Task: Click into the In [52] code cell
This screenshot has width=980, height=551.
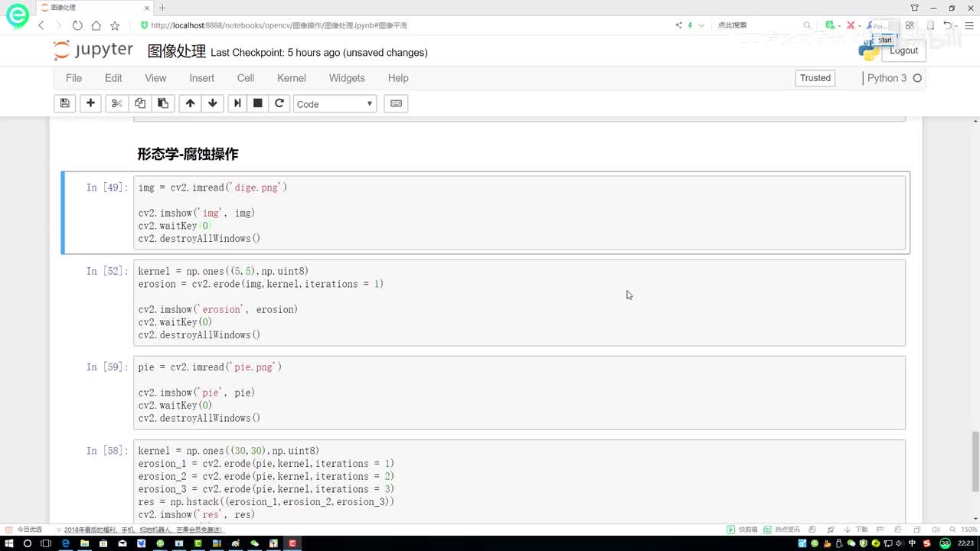Action: pos(519,303)
